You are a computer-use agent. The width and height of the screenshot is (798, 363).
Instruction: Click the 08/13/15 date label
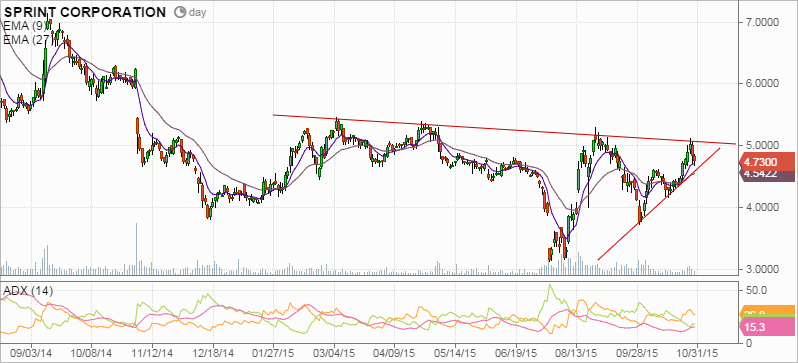click(577, 352)
